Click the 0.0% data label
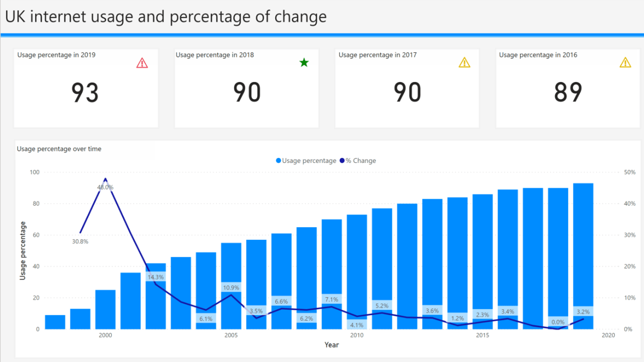644x362 pixels. click(x=558, y=322)
